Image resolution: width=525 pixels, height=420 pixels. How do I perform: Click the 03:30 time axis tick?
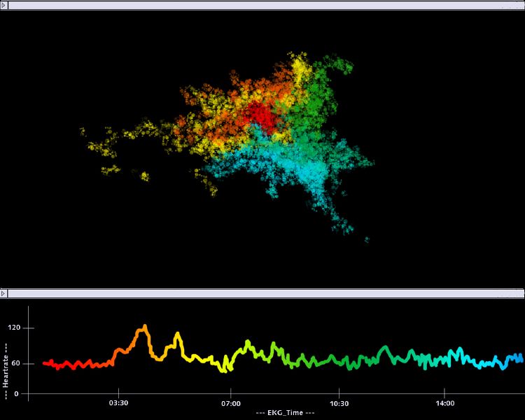118,403
